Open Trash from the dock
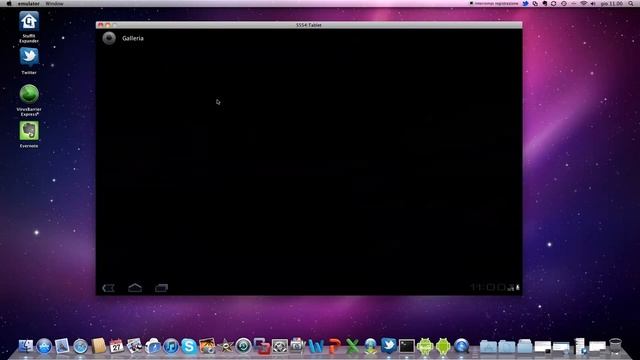 pos(615,346)
